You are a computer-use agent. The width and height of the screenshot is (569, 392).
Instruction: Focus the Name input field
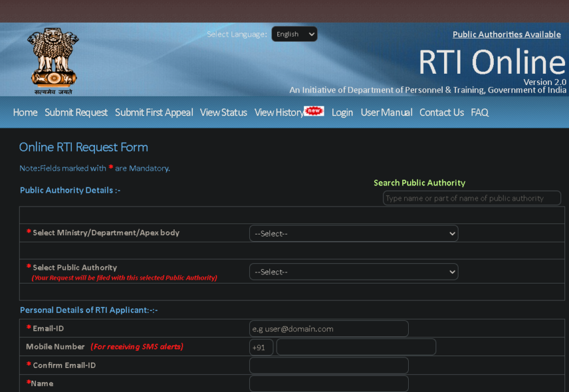click(x=329, y=384)
